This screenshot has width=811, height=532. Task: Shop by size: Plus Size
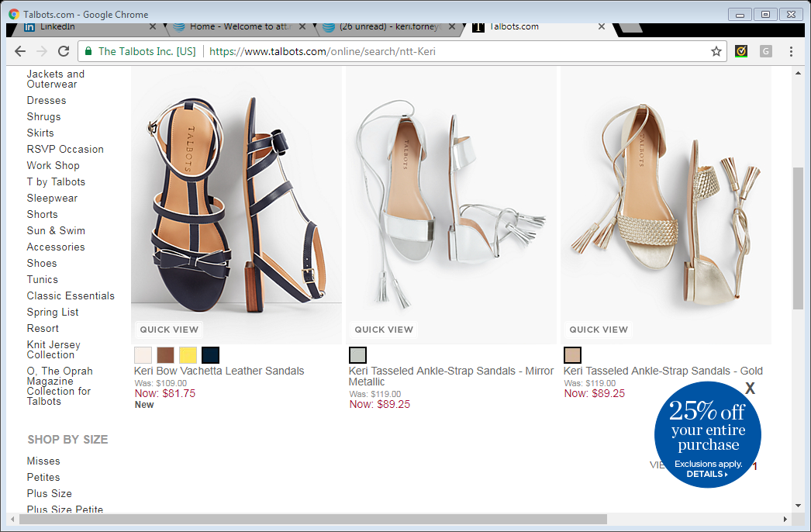(x=49, y=494)
